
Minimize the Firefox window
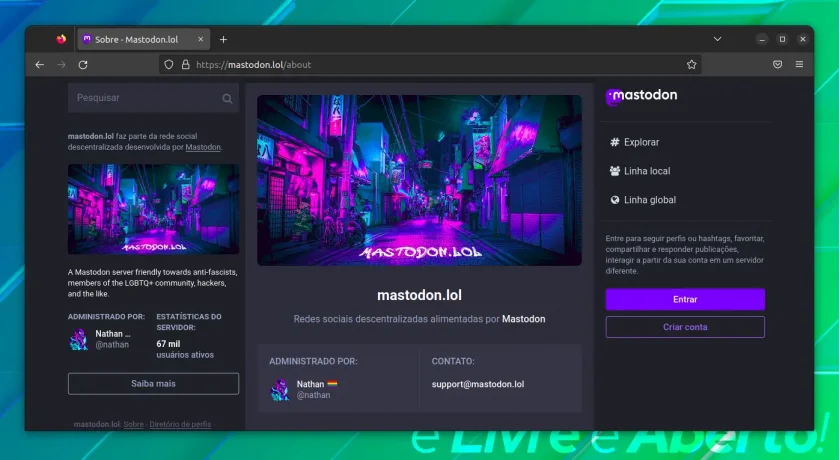pos(762,39)
